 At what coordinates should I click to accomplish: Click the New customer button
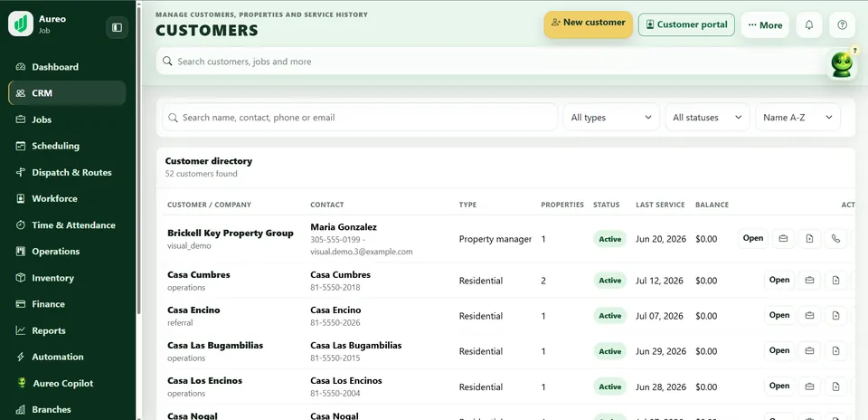[588, 24]
